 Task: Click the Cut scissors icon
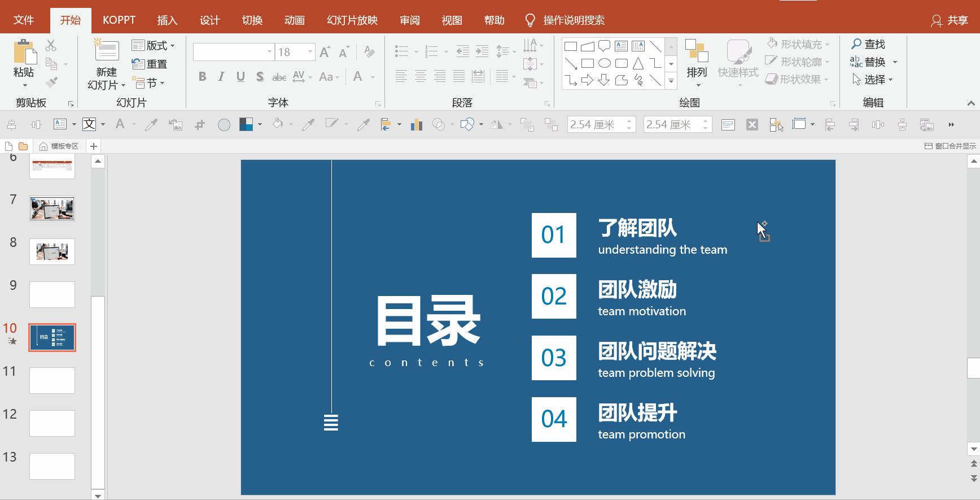(51, 45)
